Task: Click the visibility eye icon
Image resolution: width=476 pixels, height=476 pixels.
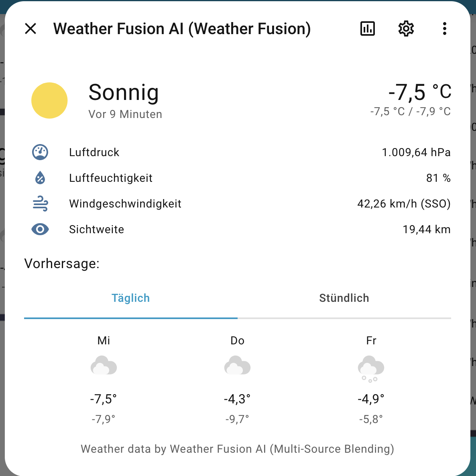Action: pyautogui.click(x=40, y=230)
